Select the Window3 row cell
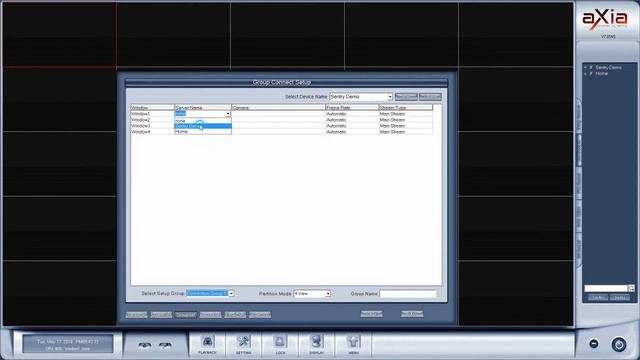Image resolution: width=640 pixels, height=360 pixels. pyautogui.click(x=152, y=126)
